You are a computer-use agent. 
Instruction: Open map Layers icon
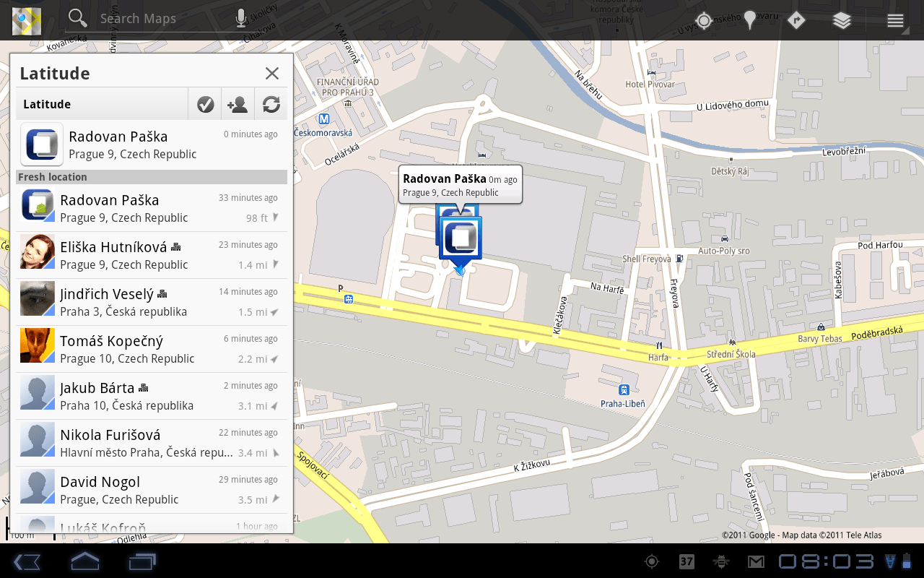point(842,20)
